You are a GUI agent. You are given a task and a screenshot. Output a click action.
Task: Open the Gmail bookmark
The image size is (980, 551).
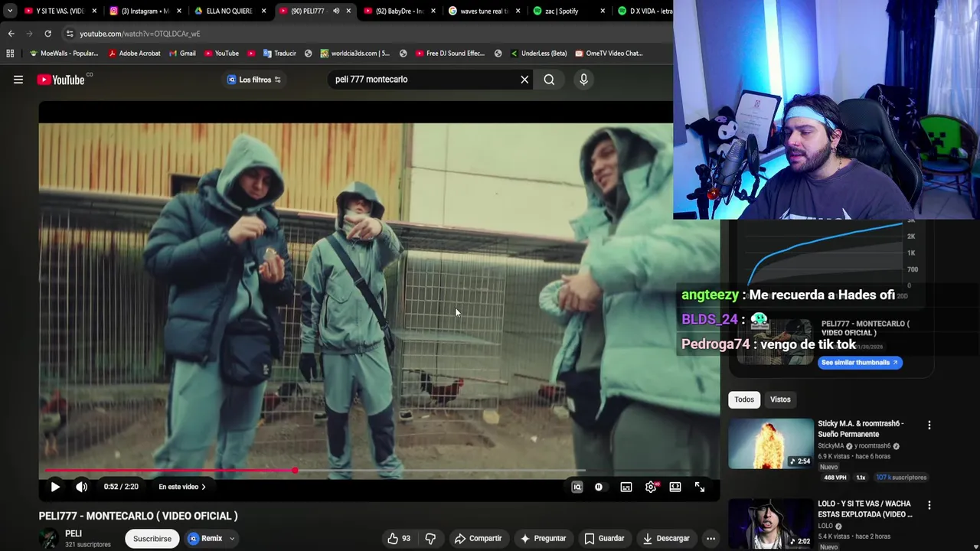[181, 54]
